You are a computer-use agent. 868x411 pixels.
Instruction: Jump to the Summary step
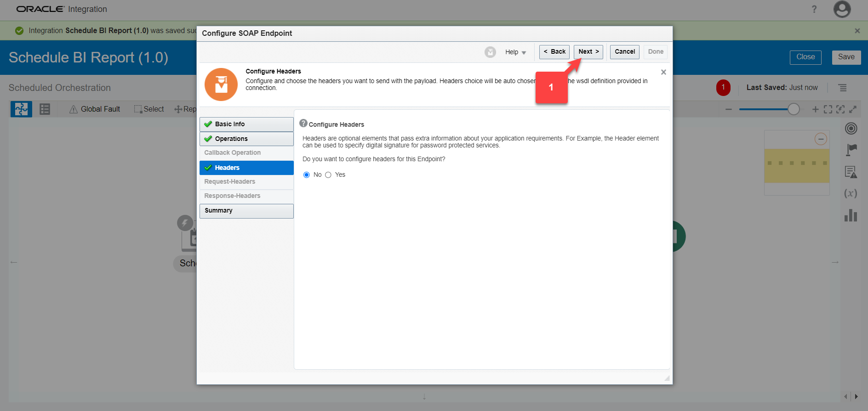(x=246, y=211)
